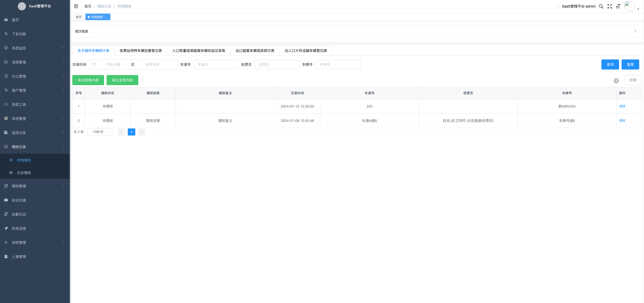The width and height of the screenshot is (644, 303).
Task: Expand the 人事管理 menu chevron
Action: pos(63,256)
